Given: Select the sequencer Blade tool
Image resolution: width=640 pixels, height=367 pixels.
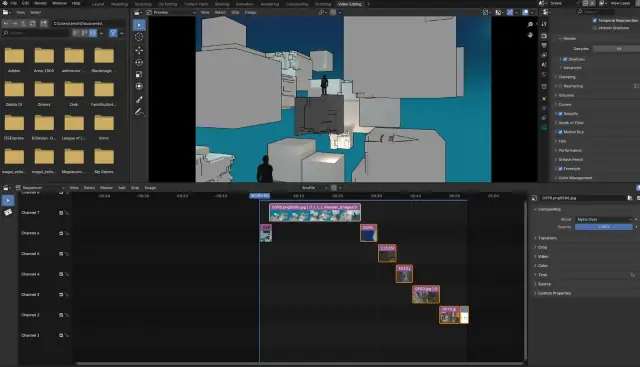Looking at the screenshot, I should [x=8, y=212].
